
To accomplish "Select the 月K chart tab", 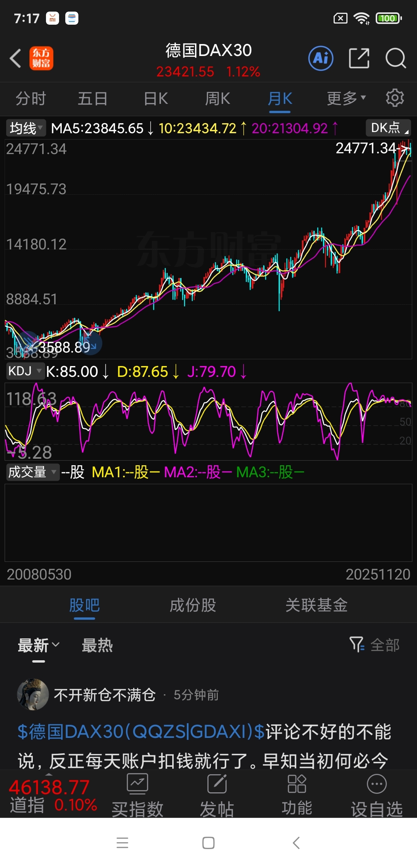I will [x=280, y=98].
